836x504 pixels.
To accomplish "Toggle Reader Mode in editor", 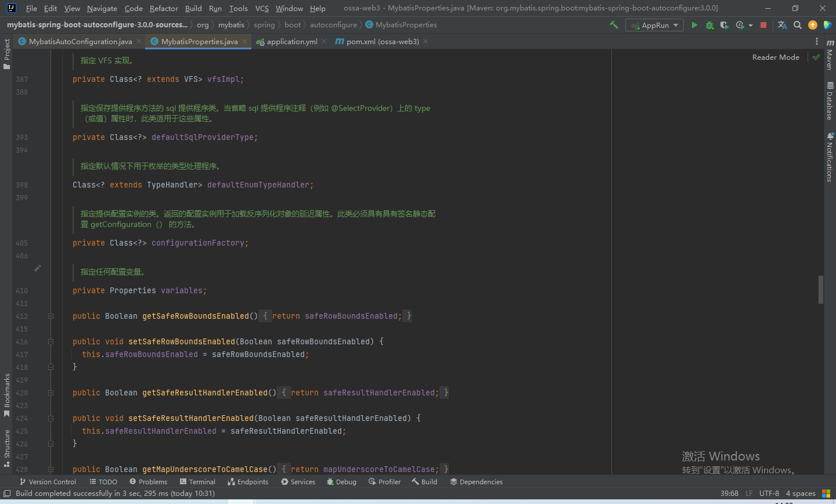I will pyautogui.click(x=776, y=57).
